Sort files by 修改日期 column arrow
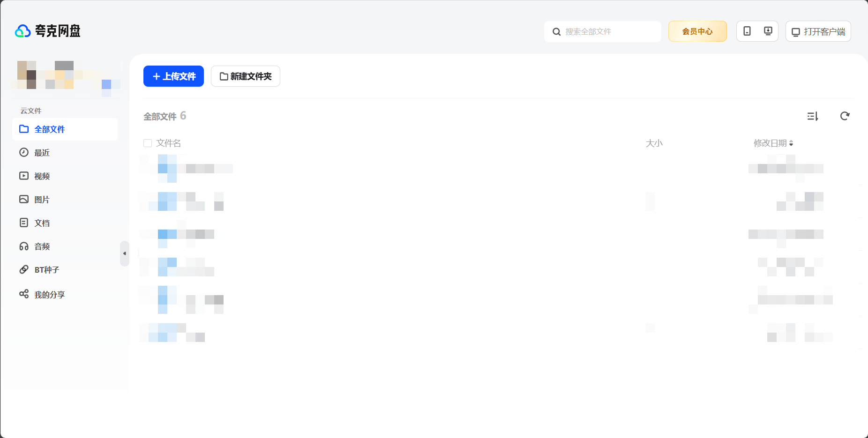The height and width of the screenshot is (438, 868). [791, 143]
